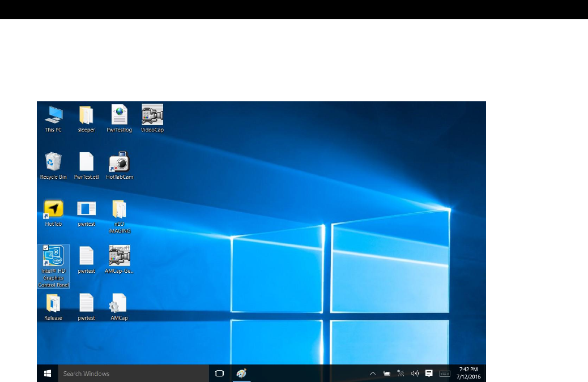
Task: Open the HotTabCam camera shortcut
Action: pos(119,162)
